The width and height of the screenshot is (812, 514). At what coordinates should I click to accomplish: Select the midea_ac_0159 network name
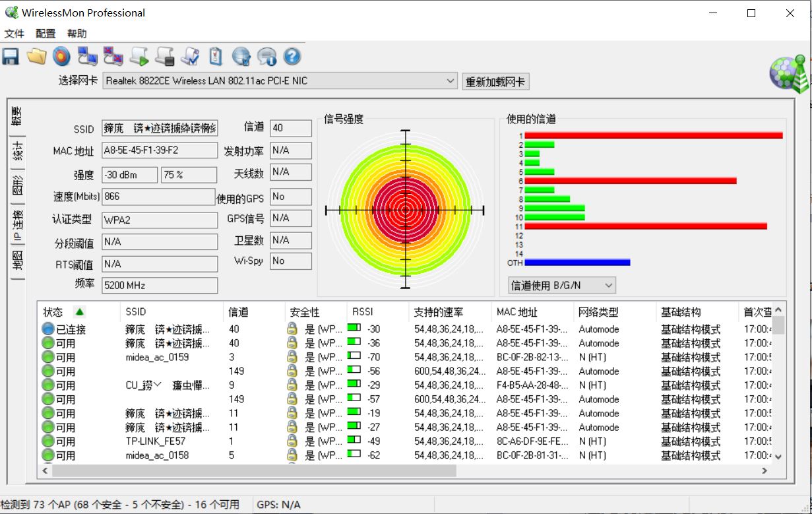tap(157, 357)
